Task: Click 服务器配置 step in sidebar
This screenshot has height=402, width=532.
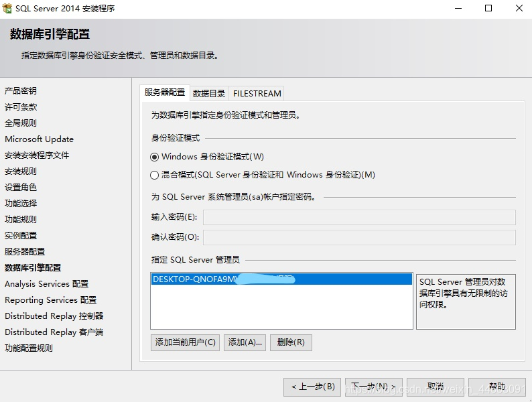Action: pyautogui.click(x=25, y=252)
